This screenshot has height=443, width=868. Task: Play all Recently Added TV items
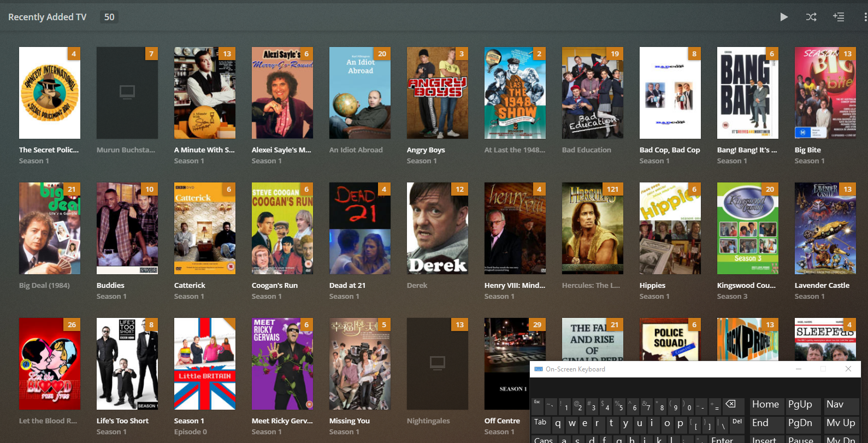pos(784,17)
